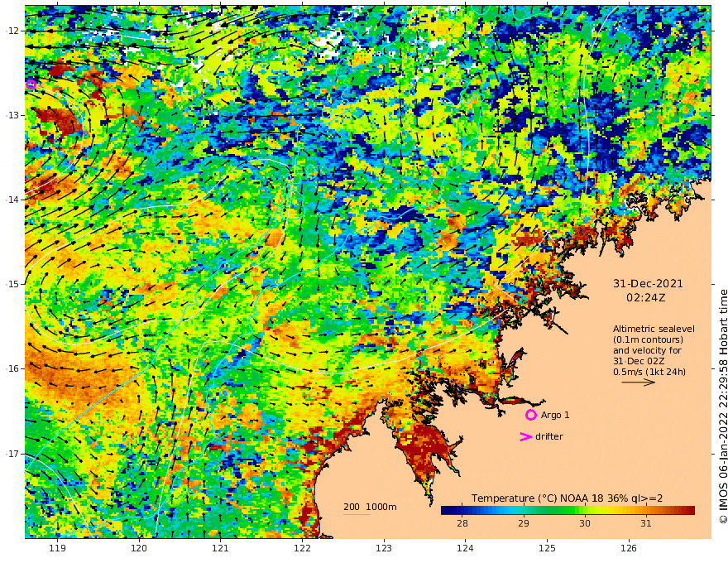This screenshot has width=728, height=563.
Task: Click colorbar tick label 30
Action: 585,523
